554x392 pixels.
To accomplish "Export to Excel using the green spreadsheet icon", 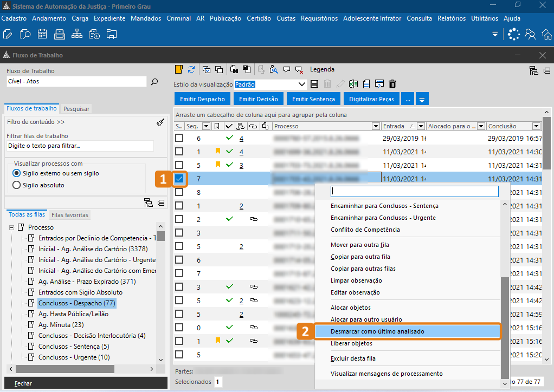I will tap(353, 84).
